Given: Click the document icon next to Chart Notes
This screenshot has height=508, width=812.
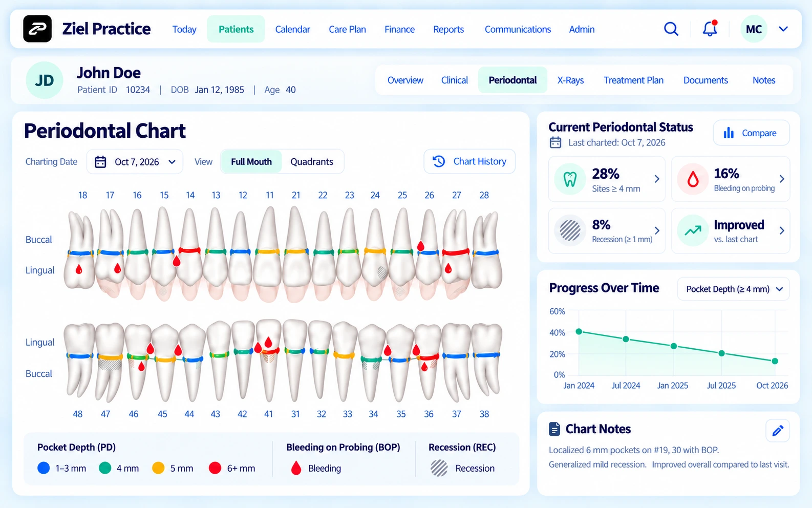Looking at the screenshot, I should click(x=554, y=429).
